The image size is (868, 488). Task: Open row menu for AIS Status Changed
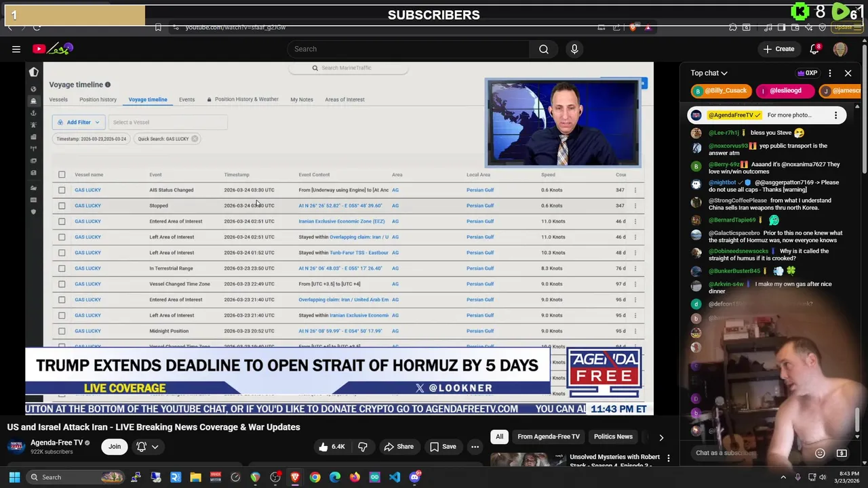coord(635,190)
